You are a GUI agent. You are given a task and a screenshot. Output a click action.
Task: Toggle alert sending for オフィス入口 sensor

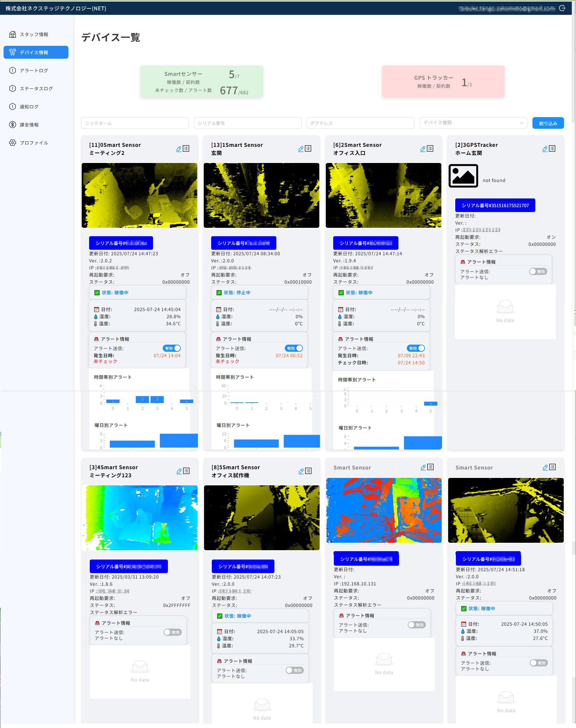pyautogui.click(x=416, y=348)
